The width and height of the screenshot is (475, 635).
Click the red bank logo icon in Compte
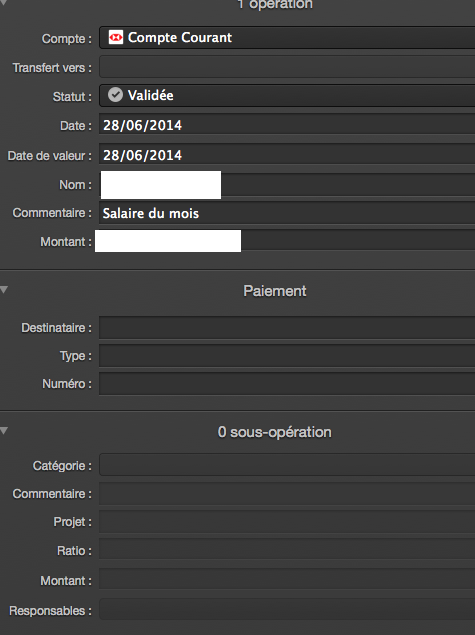[116, 37]
